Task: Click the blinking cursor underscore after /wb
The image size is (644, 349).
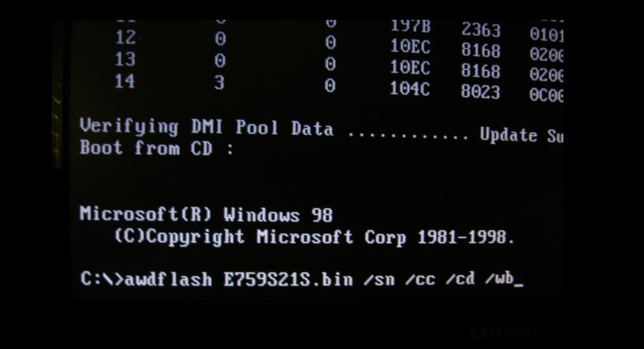Action: pos(519,284)
